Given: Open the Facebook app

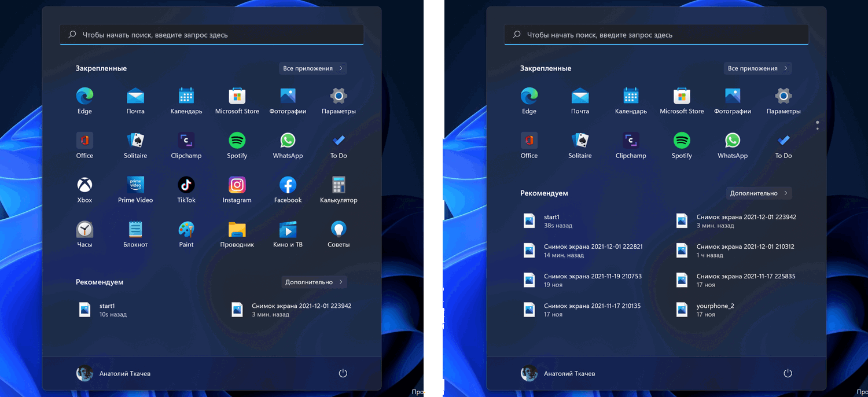Looking at the screenshot, I should 288,190.
